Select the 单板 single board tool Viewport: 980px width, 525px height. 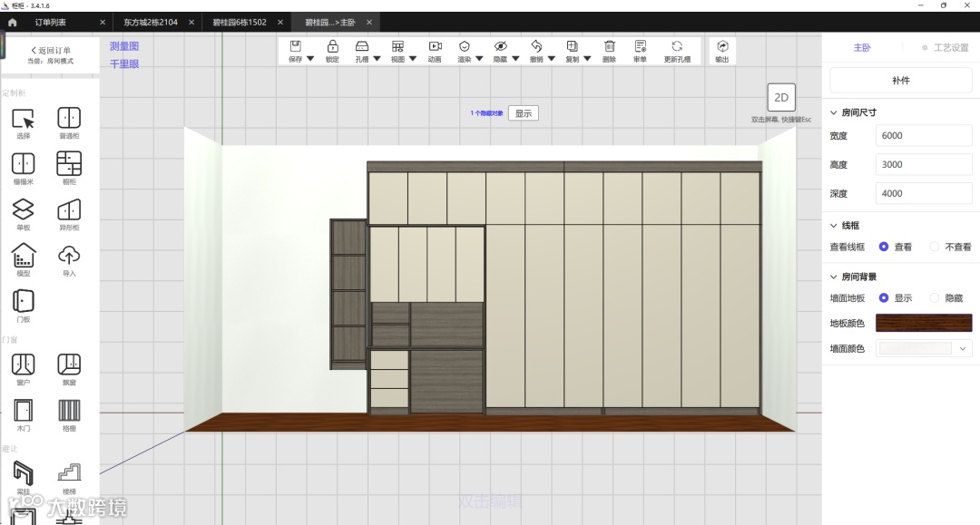24,210
